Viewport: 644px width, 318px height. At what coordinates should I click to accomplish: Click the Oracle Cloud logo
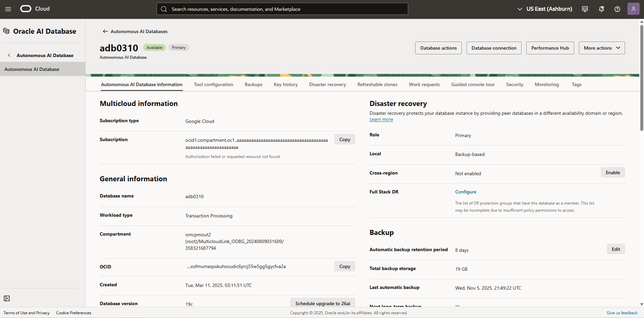pyautogui.click(x=25, y=9)
